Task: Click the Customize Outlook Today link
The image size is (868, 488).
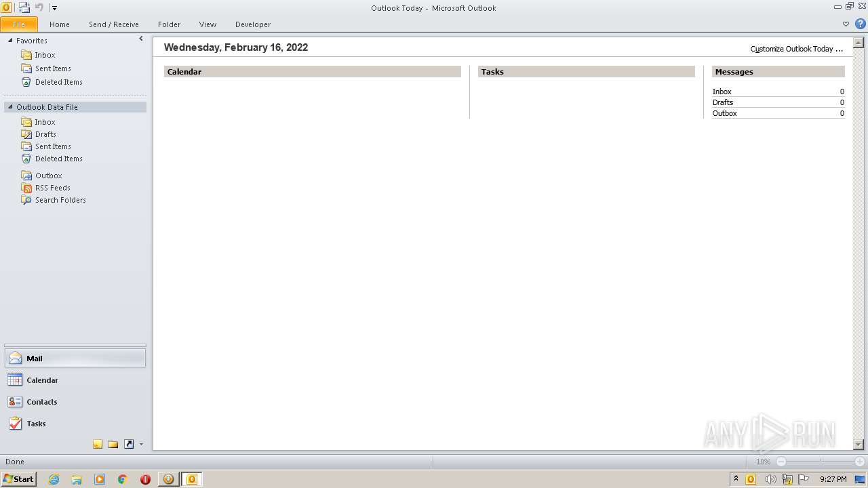Action: tap(797, 49)
